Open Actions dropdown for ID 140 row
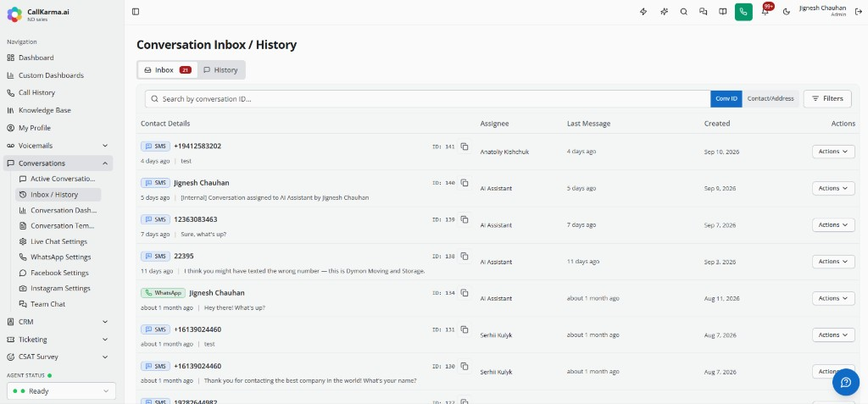 click(x=833, y=188)
